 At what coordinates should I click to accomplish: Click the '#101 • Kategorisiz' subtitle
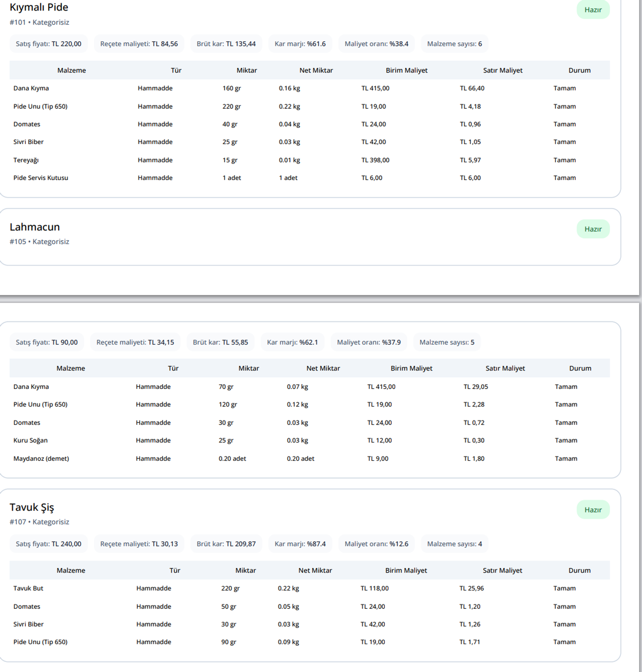(39, 22)
